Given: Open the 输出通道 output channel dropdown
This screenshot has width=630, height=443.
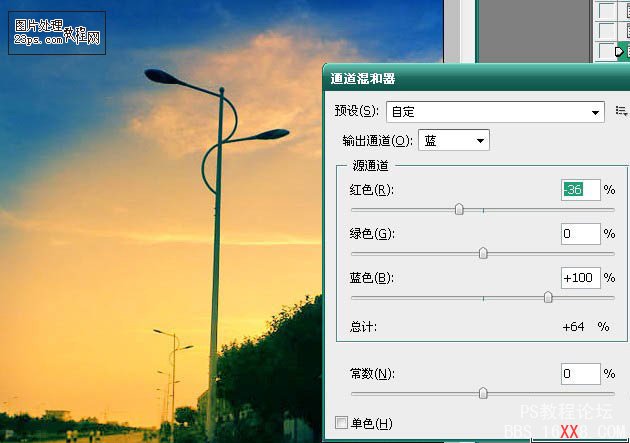Looking at the screenshot, I should pos(454,140).
